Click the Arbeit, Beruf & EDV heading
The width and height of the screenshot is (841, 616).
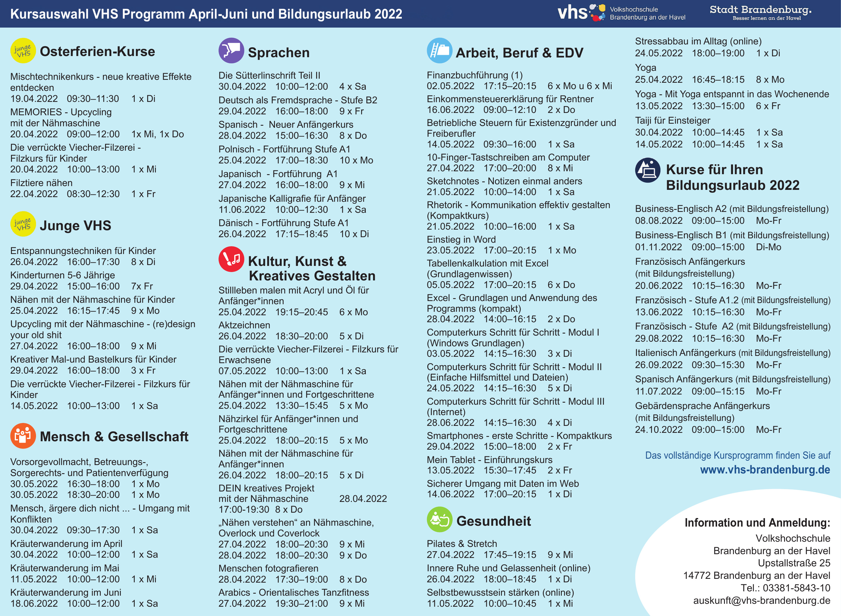[519, 53]
